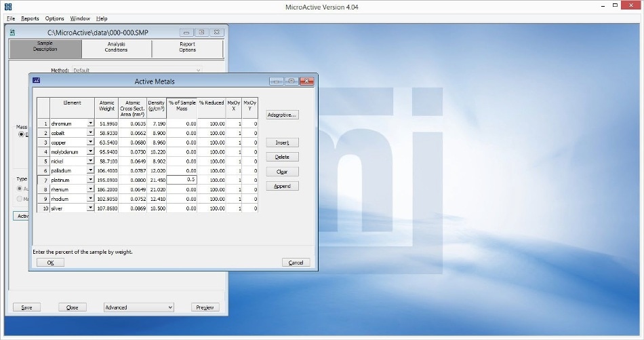Click Close in the sample window
This screenshot has height=340, width=644.
[73, 307]
